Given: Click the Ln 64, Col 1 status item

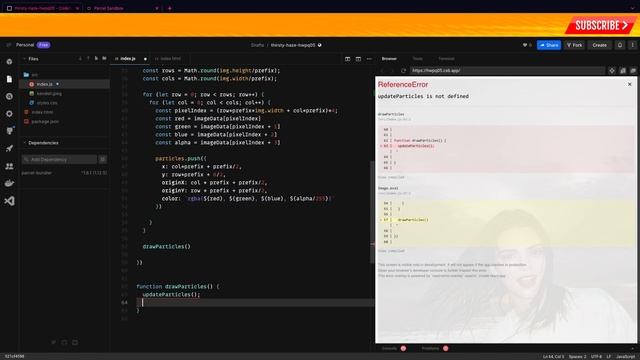Looking at the screenshot, I should tap(554, 357).
